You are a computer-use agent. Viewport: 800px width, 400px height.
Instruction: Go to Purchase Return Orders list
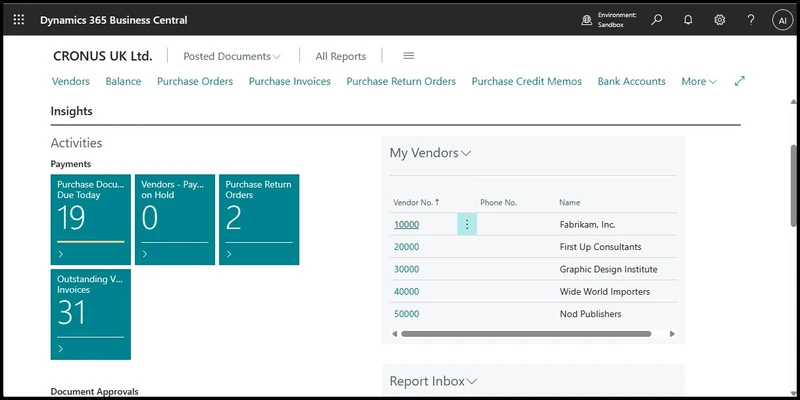pos(401,81)
